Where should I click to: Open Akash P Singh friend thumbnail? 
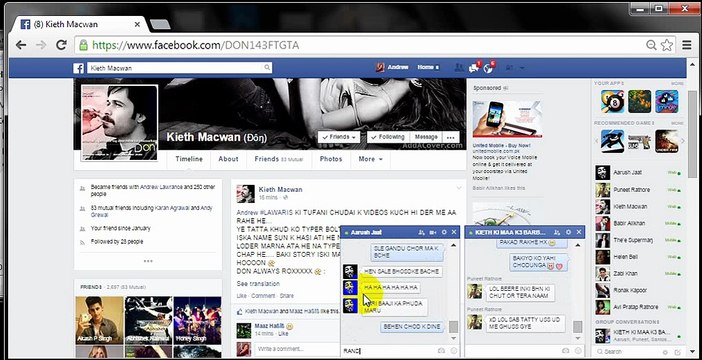[x=99, y=320]
